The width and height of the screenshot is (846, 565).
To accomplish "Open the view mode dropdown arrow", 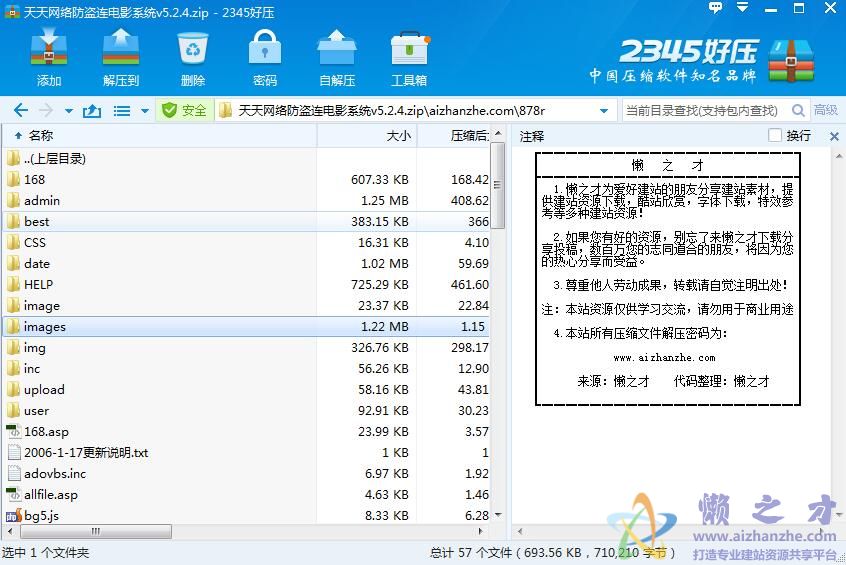I will click(x=145, y=111).
